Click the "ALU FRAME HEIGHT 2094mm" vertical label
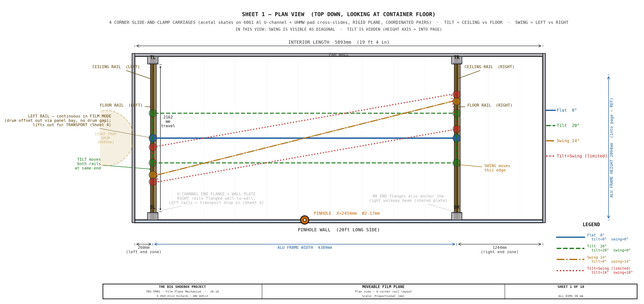This screenshot has height=304, width=644. [x=611, y=148]
